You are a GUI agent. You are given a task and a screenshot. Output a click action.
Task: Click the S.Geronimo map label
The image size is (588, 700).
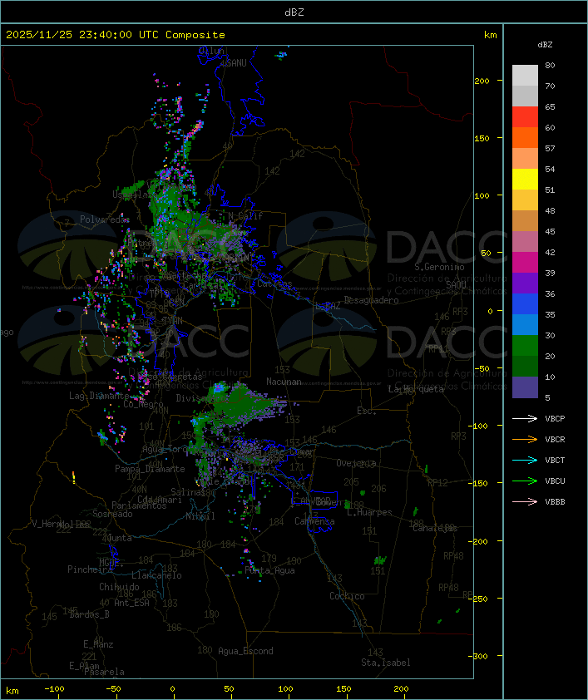[439, 267]
